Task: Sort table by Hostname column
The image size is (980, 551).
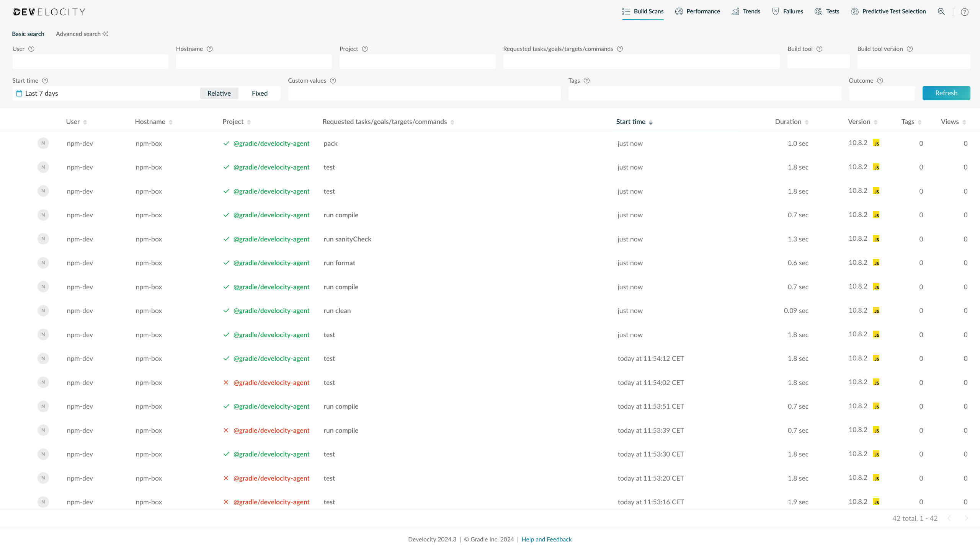Action: click(154, 122)
